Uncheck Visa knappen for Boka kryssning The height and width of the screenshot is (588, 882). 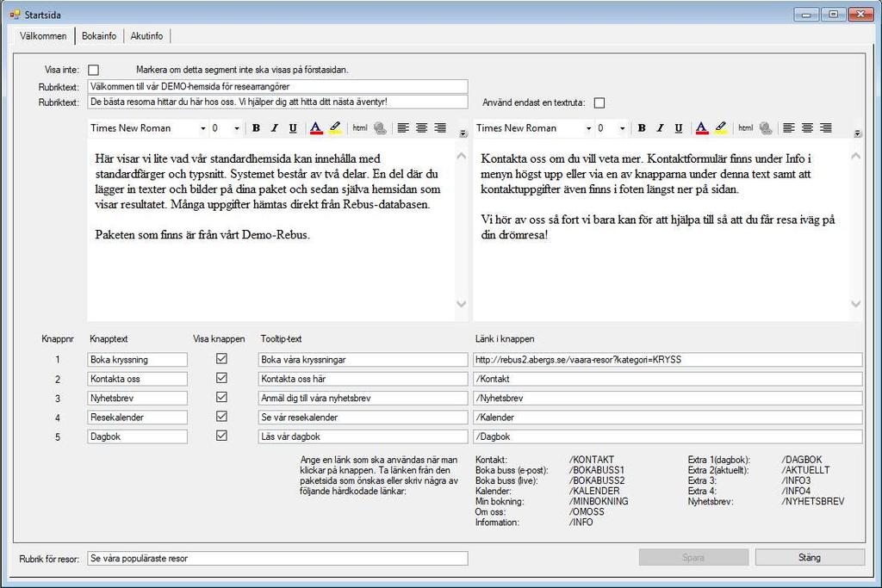tap(221, 359)
